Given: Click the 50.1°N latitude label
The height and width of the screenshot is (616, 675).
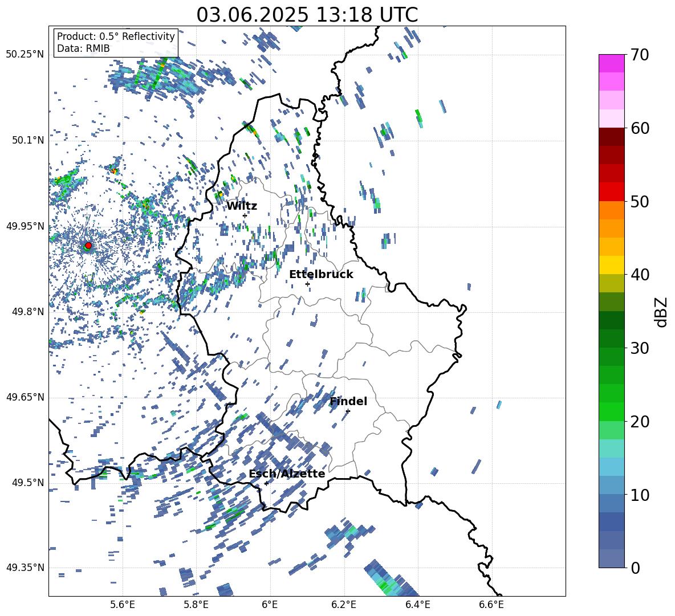Looking at the screenshot, I should point(27,140).
